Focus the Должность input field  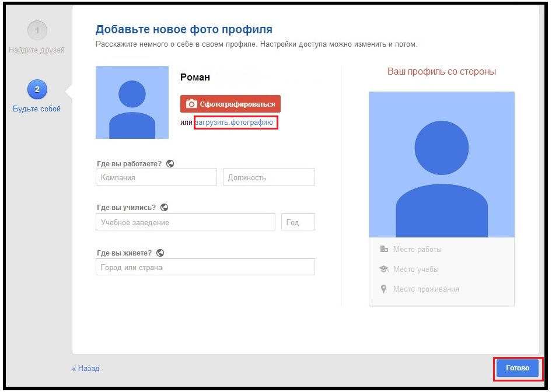tap(269, 177)
